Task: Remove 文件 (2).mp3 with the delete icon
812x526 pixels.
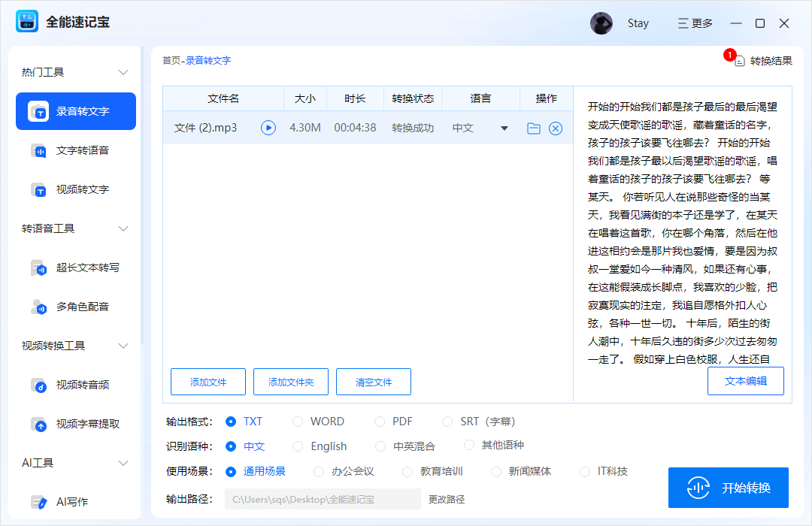Action: point(555,128)
